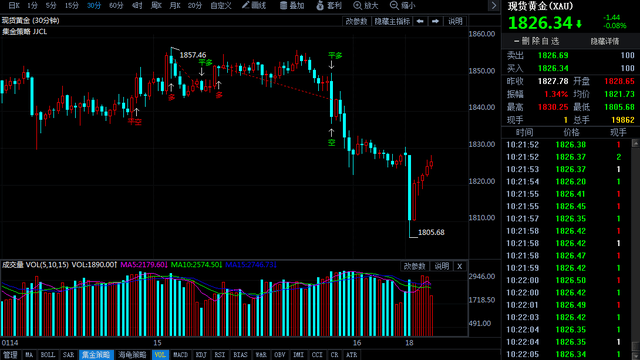
Task: Click 改参数 button in main chart header
Action: (356, 21)
